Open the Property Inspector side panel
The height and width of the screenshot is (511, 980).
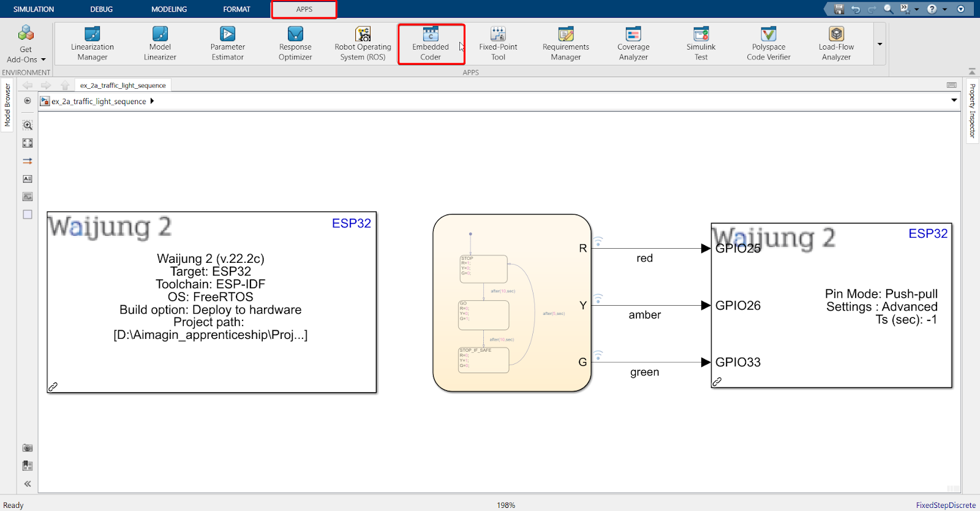pos(972,111)
